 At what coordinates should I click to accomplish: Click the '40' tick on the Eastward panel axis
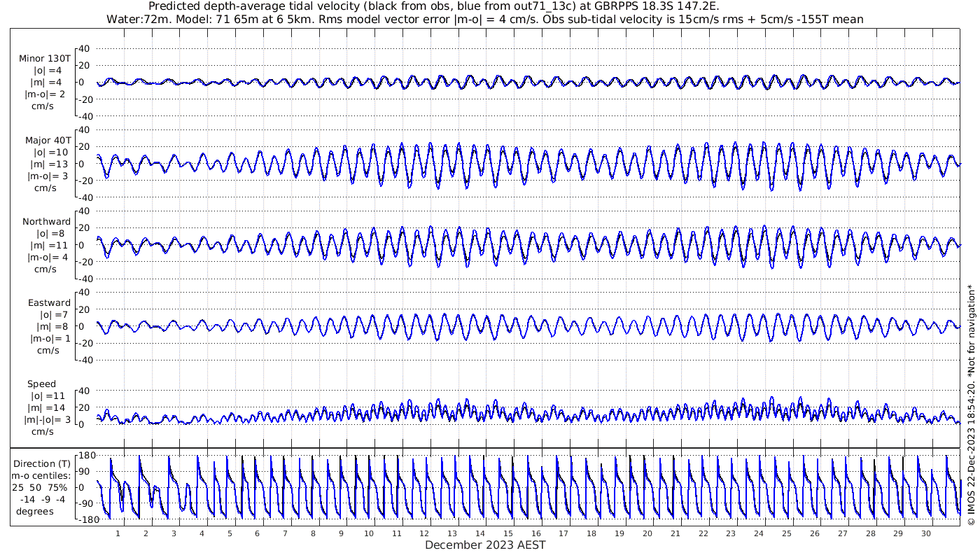click(85, 292)
